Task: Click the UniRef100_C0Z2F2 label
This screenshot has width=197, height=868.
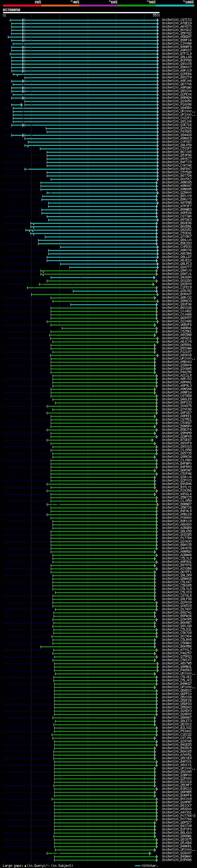Action: click(177, 118)
